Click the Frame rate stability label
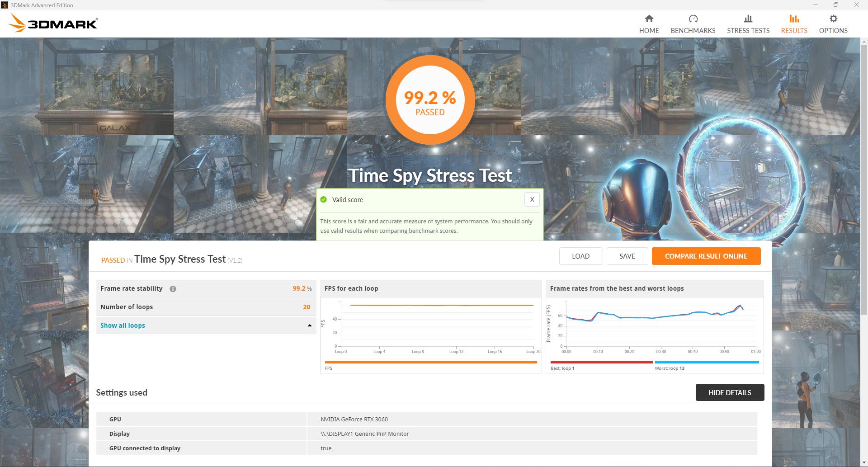The height and width of the screenshot is (467, 868). (x=131, y=288)
